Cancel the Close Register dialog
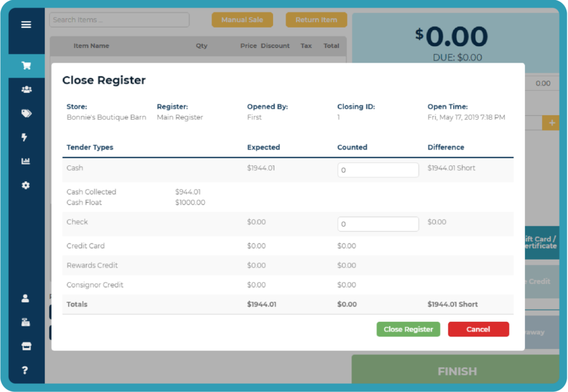 478,329
